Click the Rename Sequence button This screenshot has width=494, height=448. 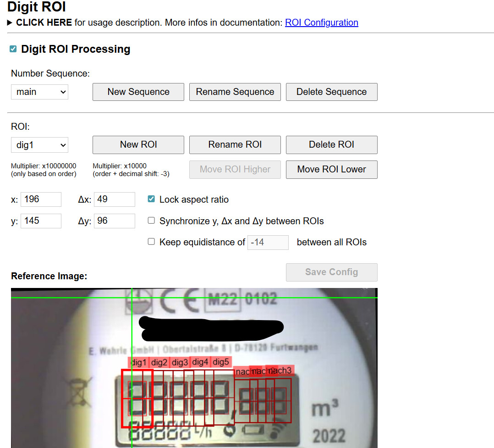click(x=235, y=92)
